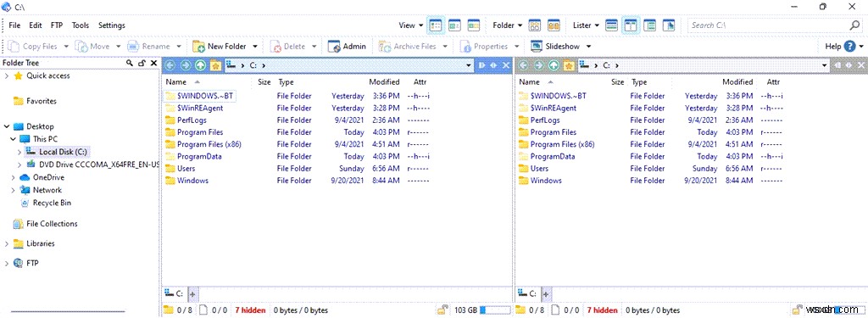Collapse the Desktop tree node
Viewport: 868px width, 318px height.
click(x=7, y=126)
